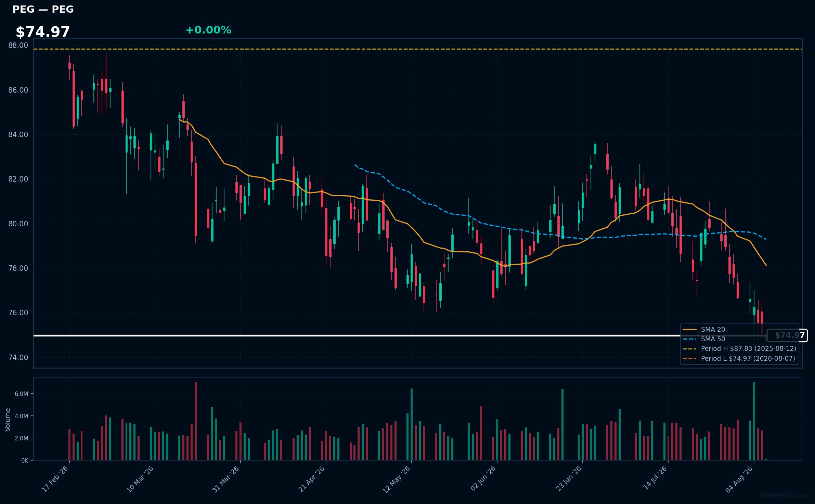Screen dimensions: 815x504
Task: Click the blue dashed sample beside SMA 50
Action: pos(690,339)
